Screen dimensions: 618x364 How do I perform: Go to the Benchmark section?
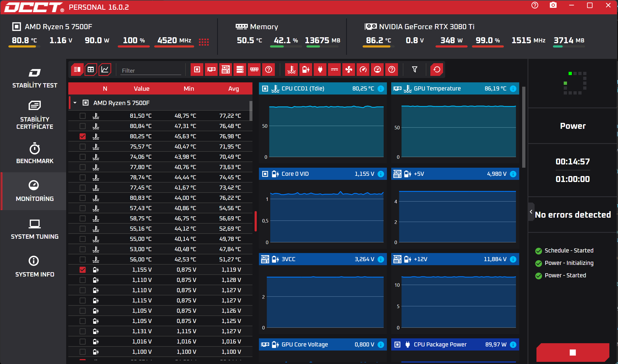[x=35, y=153]
